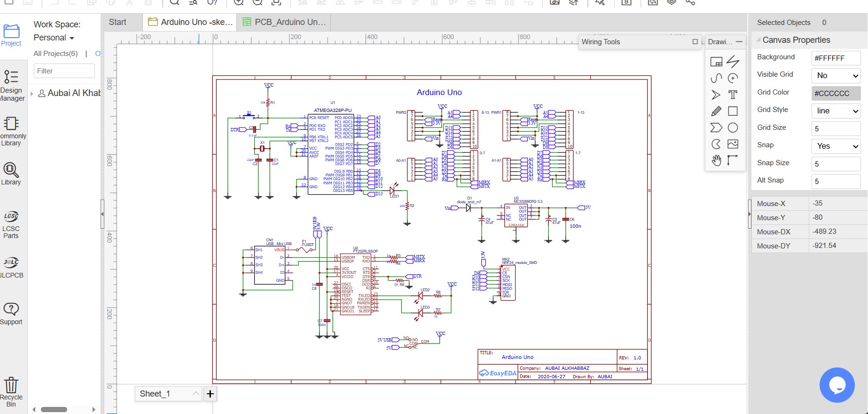Select the Rectangle drawing tool

(733, 111)
